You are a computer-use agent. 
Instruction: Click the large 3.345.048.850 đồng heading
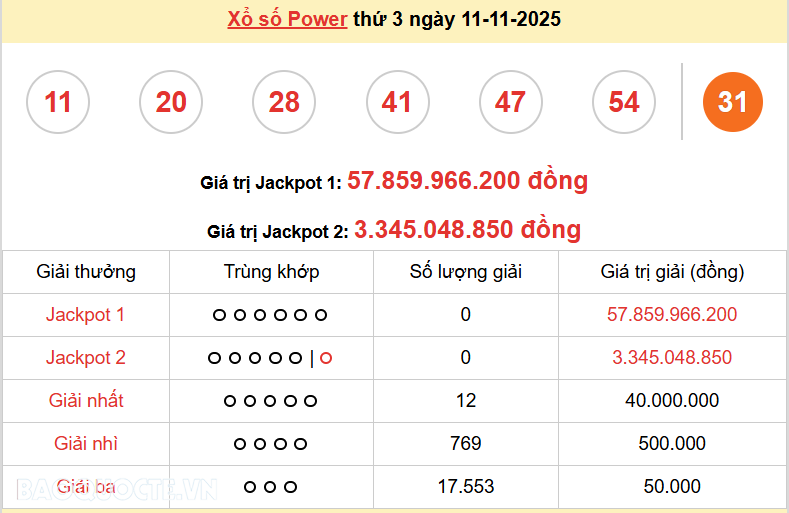pyautogui.click(x=467, y=230)
